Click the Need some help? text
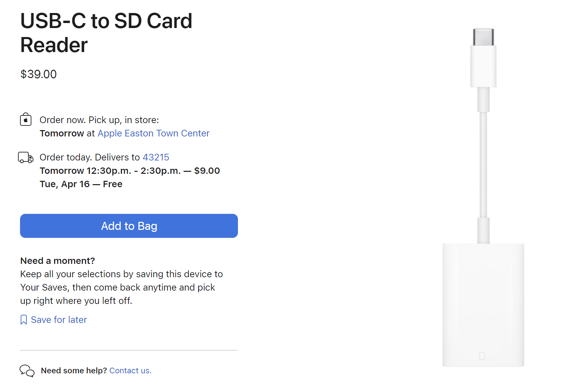577x392 pixels. pos(74,371)
